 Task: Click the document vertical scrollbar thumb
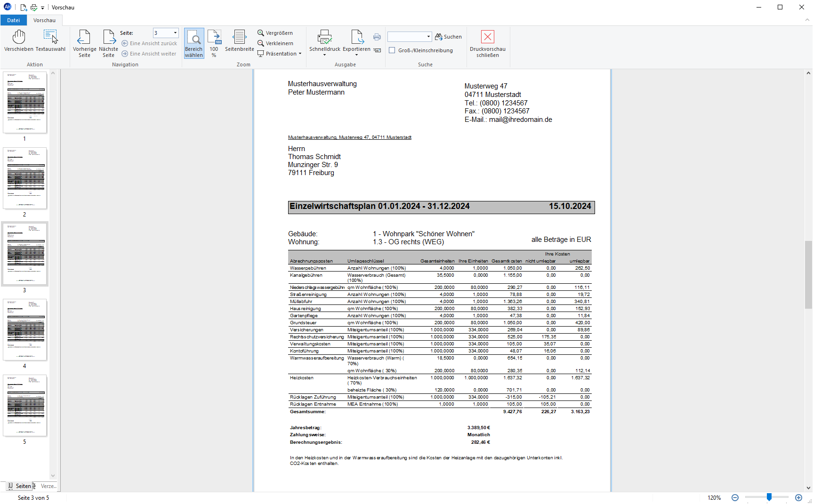click(808, 274)
